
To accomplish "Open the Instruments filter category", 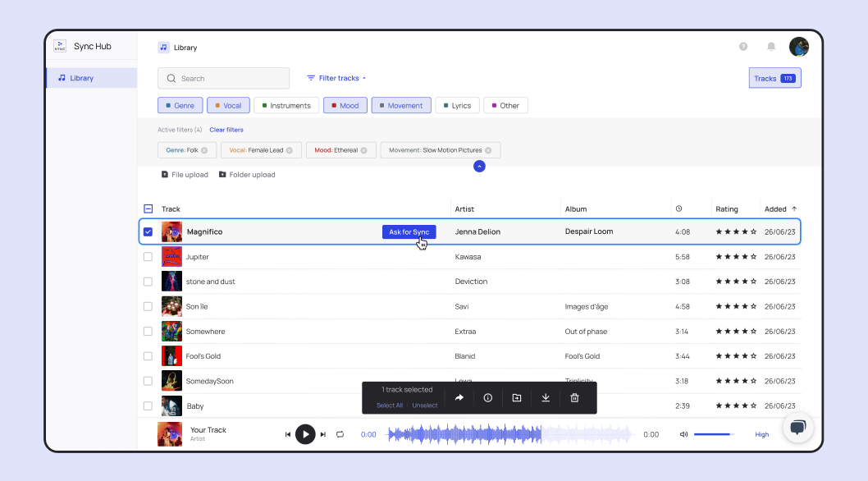I will [x=286, y=105].
